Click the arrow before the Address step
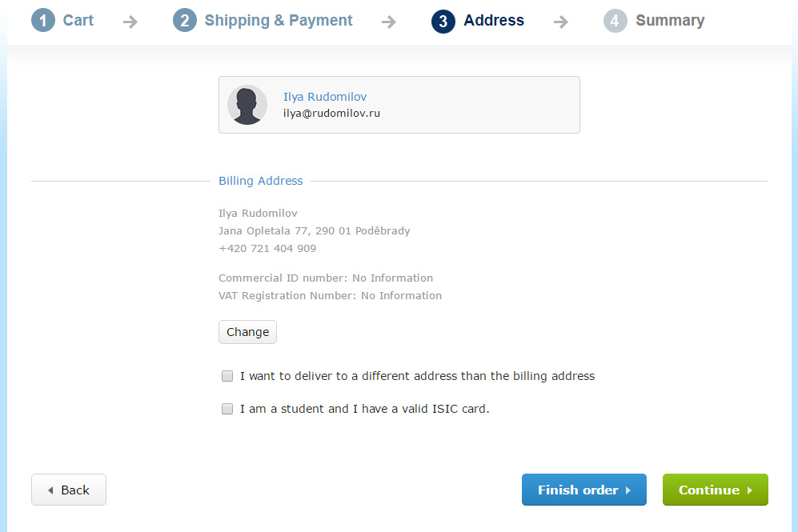The height and width of the screenshot is (532, 798). click(389, 22)
